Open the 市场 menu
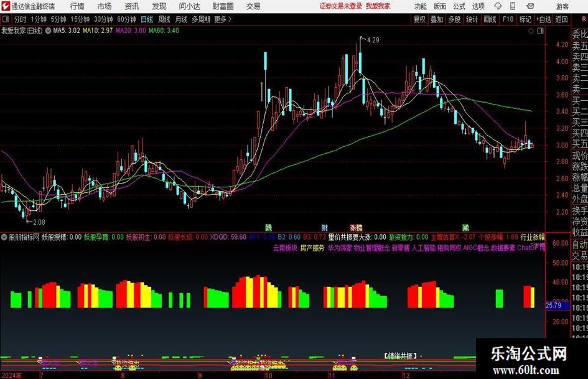The image size is (588, 379). point(105,6)
